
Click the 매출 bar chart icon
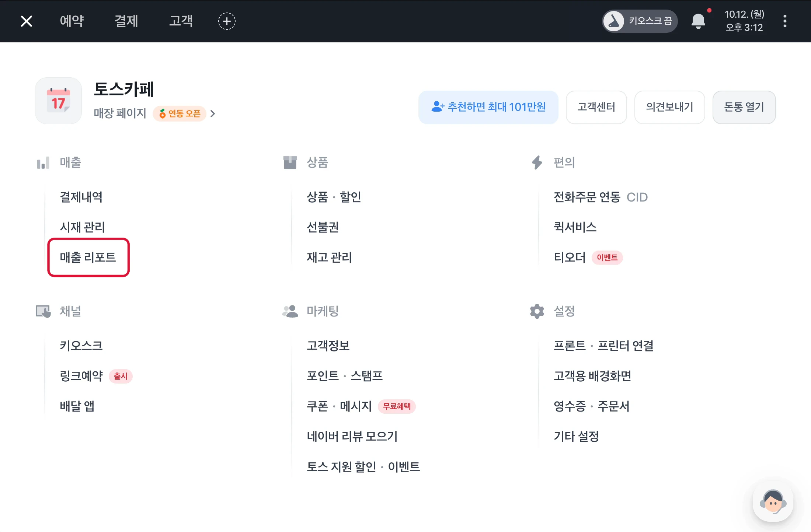click(x=43, y=162)
